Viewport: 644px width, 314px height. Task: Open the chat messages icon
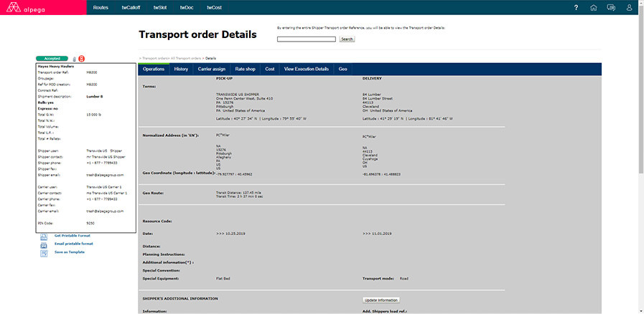point(611,8)
